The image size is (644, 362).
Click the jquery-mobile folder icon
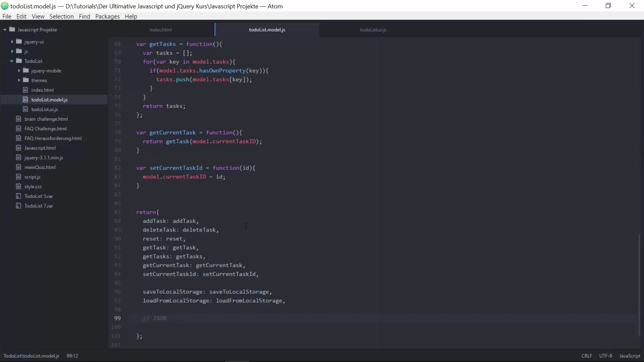click(x=26, y=71)
